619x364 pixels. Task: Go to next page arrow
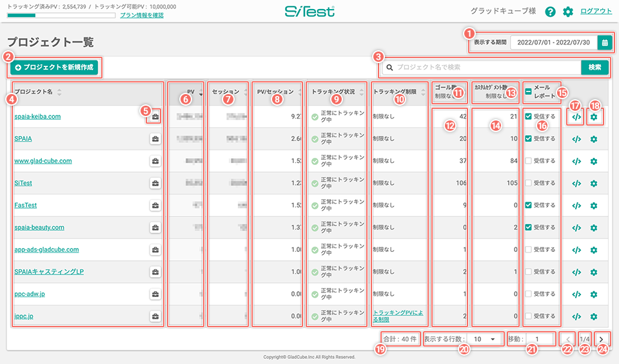pos(601,340)
